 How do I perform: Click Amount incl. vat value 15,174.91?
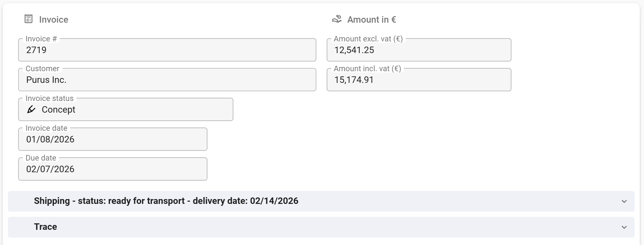[354, 80]
